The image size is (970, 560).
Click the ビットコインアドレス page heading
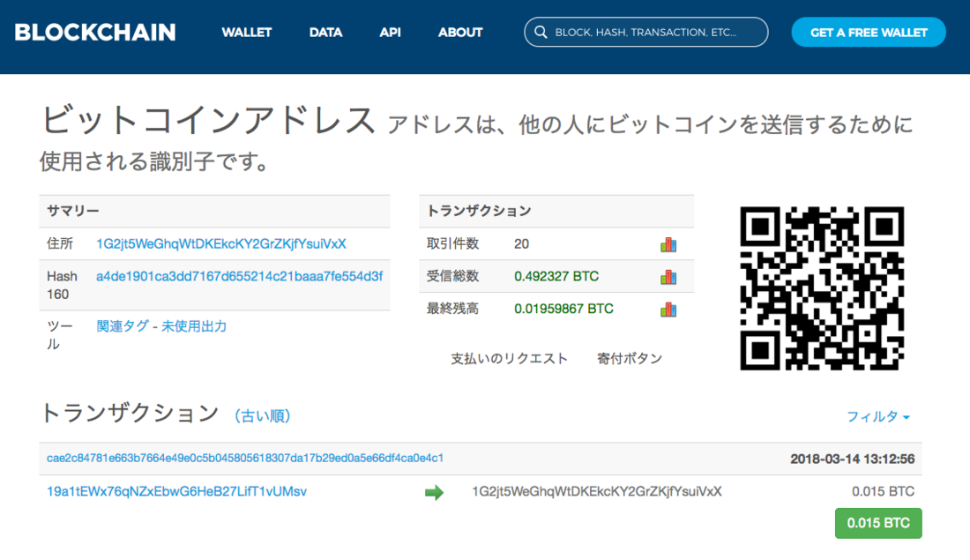coord(208,119)
